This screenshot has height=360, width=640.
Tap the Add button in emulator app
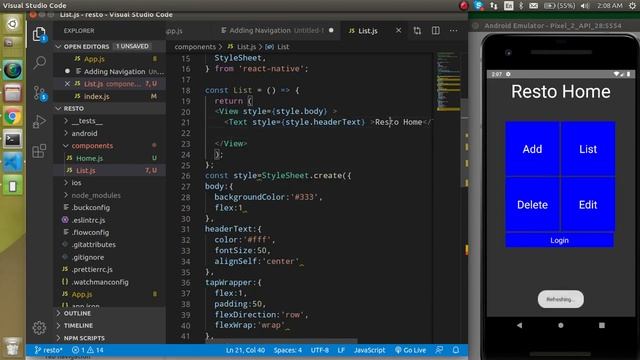click(532, 149)
